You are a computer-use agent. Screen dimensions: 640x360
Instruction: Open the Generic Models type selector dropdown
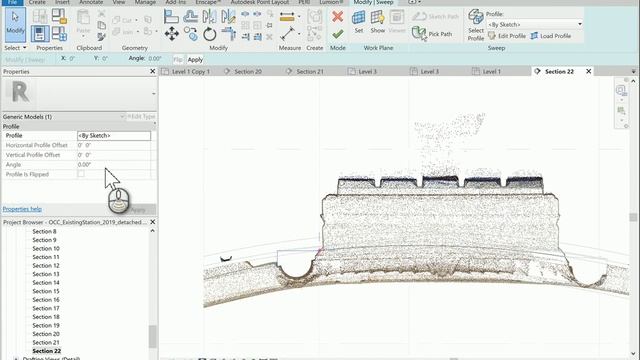point(122,117)
